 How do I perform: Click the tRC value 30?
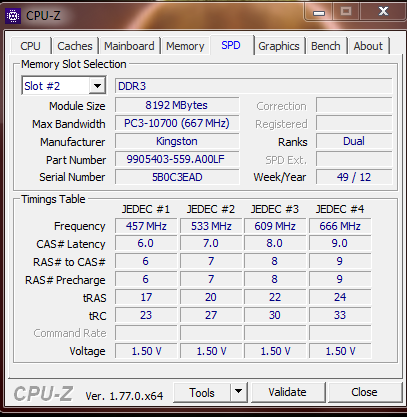pos(275,315)
